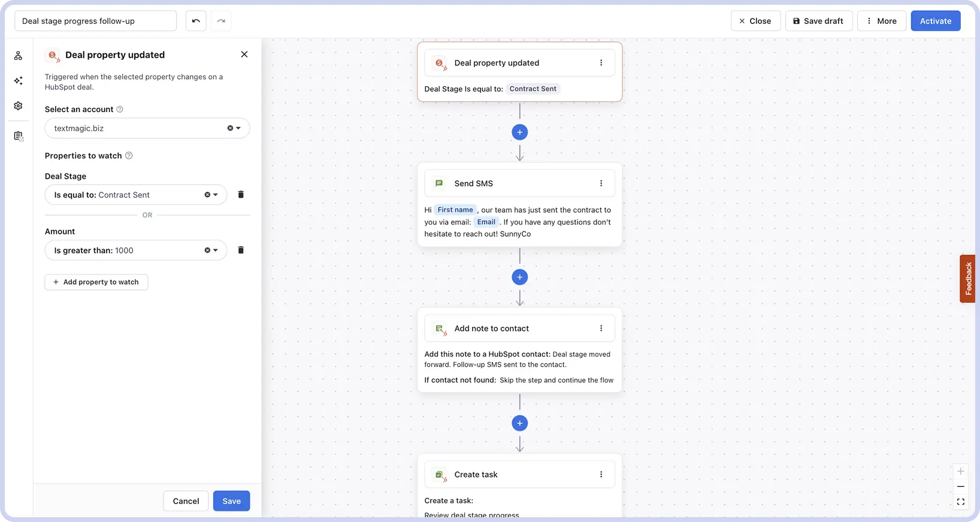Add step after Send SMS node
The width and height of the screenshot is (980, 522).
click(x=520, y=277)
